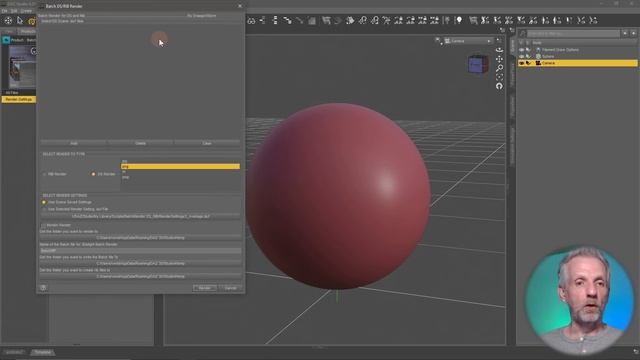Click the Zoom magnifier control in viewport
Image resolution: width=640 pixels, height=360 pixels.
(x=499, y=68)
